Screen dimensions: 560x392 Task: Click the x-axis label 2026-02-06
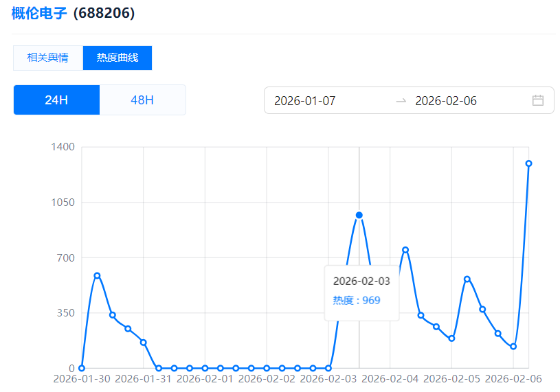(513, 379)
